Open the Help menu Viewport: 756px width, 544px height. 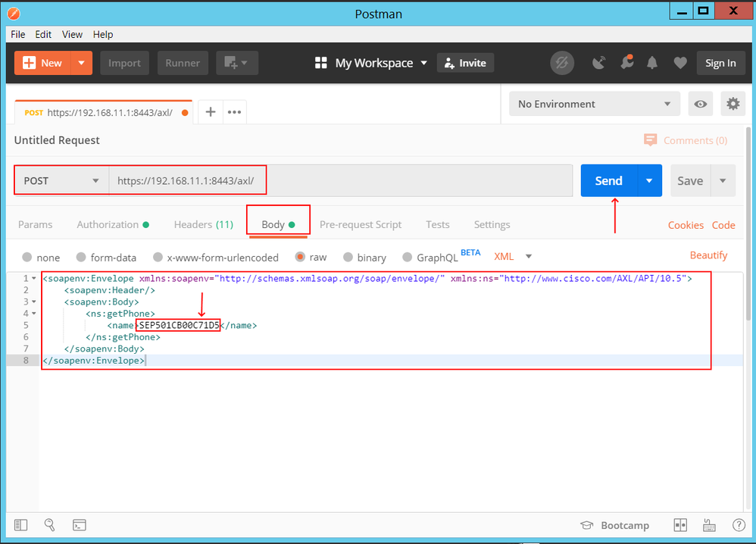click(103, 34)
